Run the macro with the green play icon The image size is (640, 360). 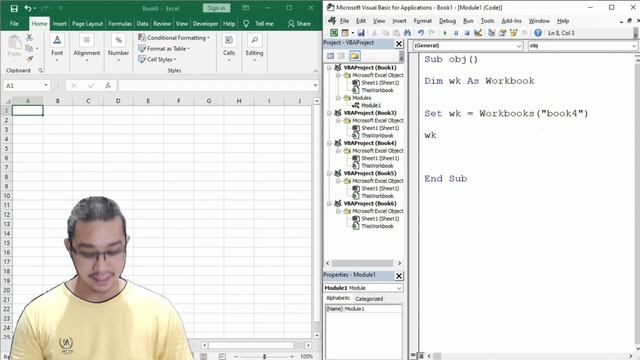pyautogui.click(x=445, y=33)
